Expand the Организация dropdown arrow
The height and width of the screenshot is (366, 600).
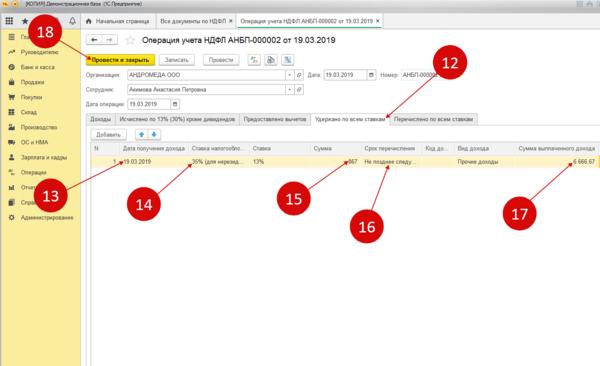coord(290,75)
